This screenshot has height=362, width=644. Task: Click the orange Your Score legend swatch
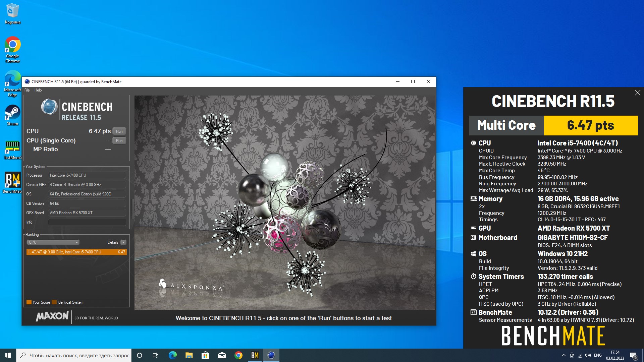point(29,302)
